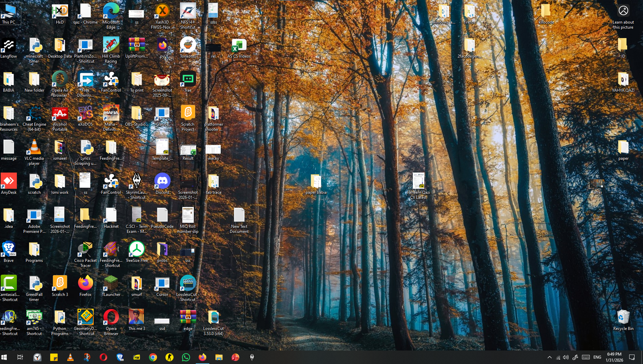Click the Cheat Engine (64-bit) icon
This screenshot has width=643, height=364.
(34, 114)
